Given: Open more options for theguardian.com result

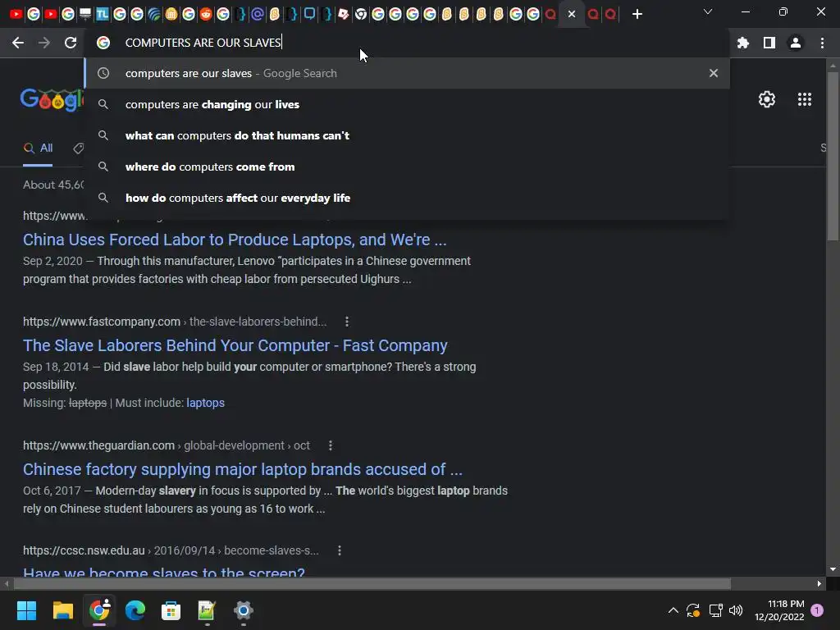Looking at the screenshot, I should coord(330,445).
